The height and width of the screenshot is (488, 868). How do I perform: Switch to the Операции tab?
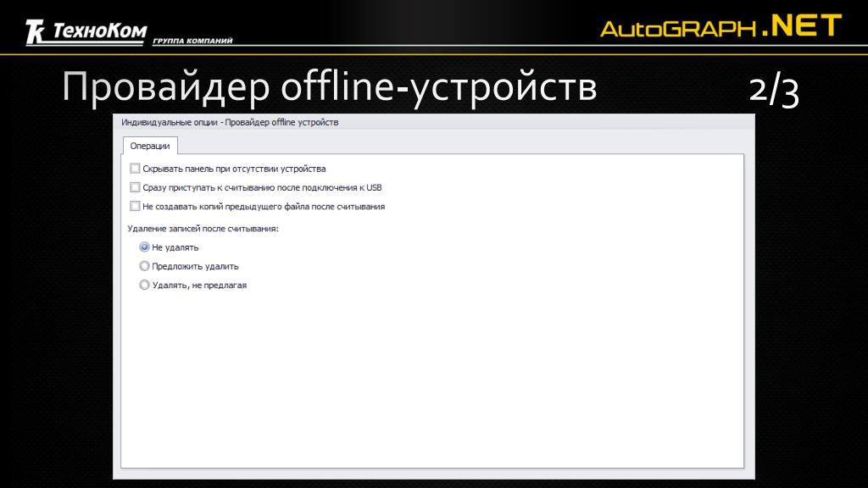(x=149, y=146)
